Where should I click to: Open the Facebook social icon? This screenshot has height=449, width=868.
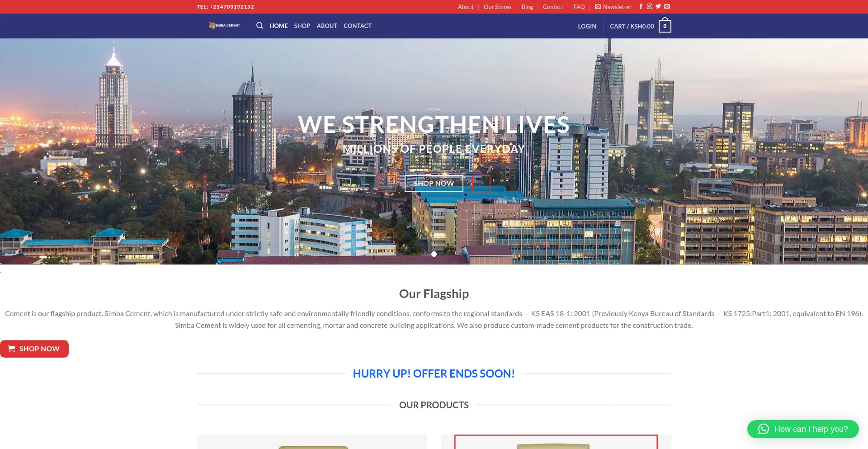pos(641,6)
